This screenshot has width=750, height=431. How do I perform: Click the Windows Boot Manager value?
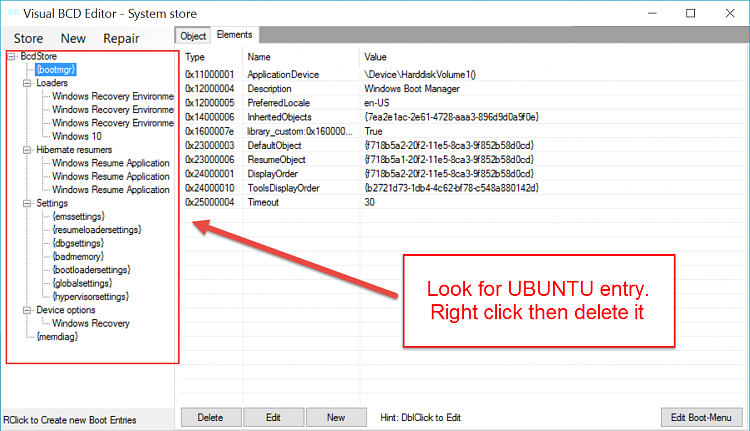[412, 89]
